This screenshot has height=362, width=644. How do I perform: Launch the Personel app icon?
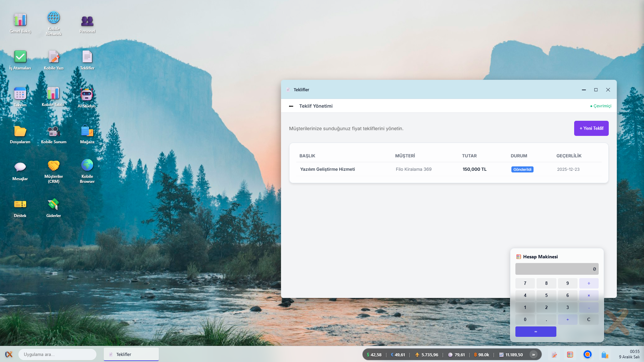pyautogui.click(x=87, y=22)
